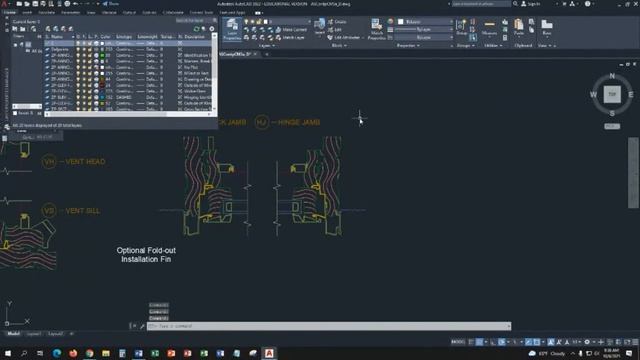This screenshot has height=360, width=640.
Task: Click the Edit Attributes button
Action: coord(344,38)
